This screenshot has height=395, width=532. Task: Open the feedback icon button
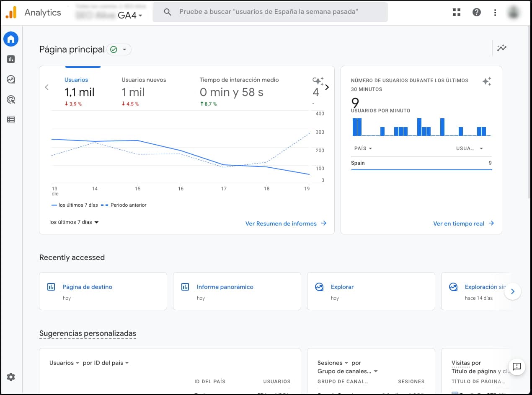[517, 366]
